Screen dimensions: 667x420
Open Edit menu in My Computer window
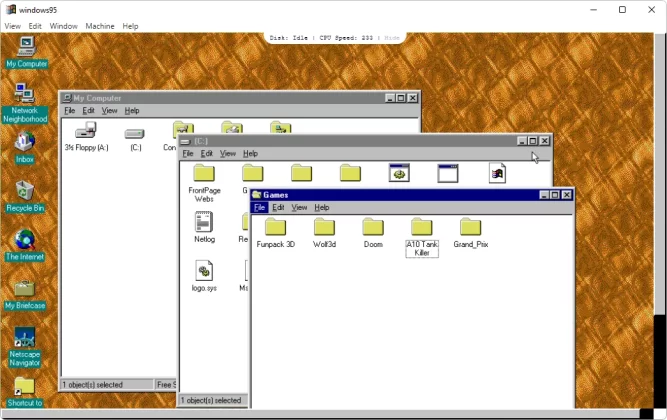point(88,111)
